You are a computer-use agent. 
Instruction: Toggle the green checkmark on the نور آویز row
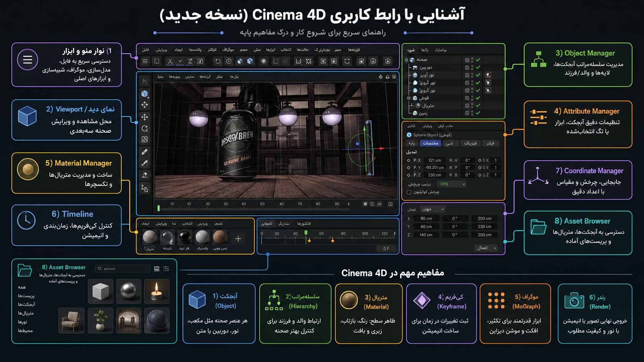click(478, 75)
